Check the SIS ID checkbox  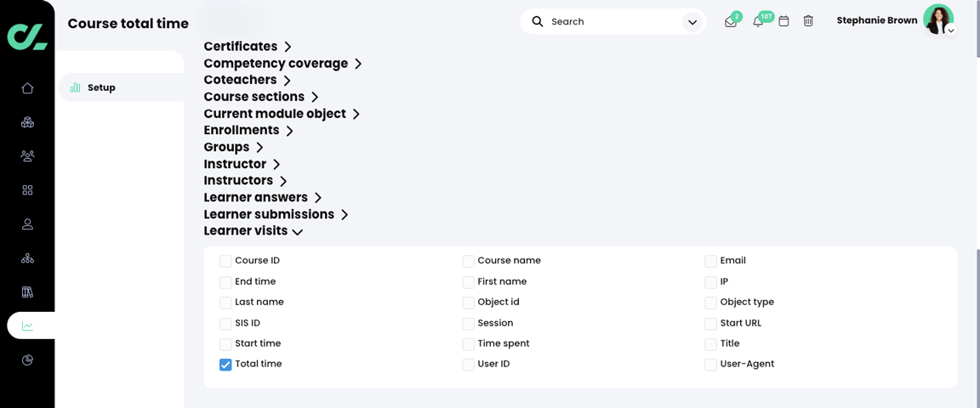pos(225,325)
